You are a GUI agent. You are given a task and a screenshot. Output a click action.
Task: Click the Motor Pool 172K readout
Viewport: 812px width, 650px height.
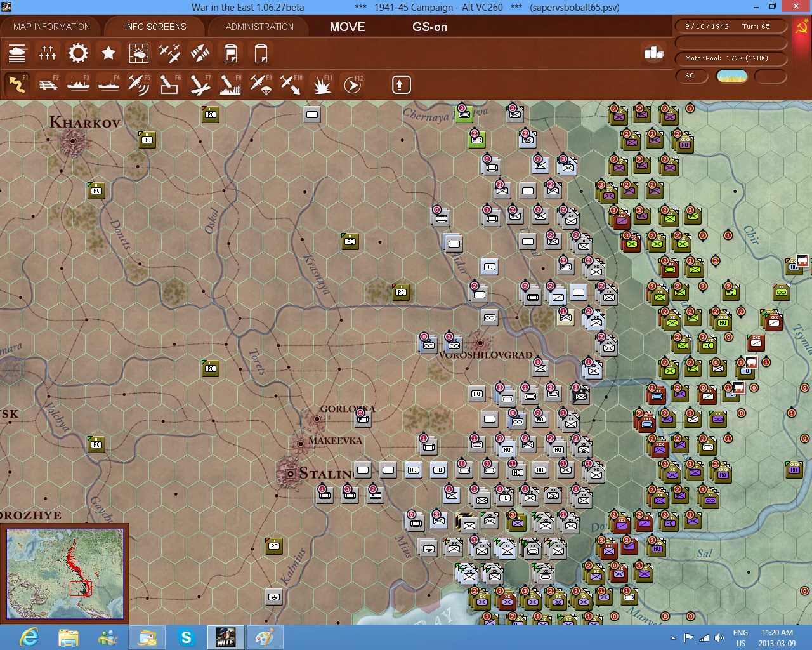[x=731, y=58]
